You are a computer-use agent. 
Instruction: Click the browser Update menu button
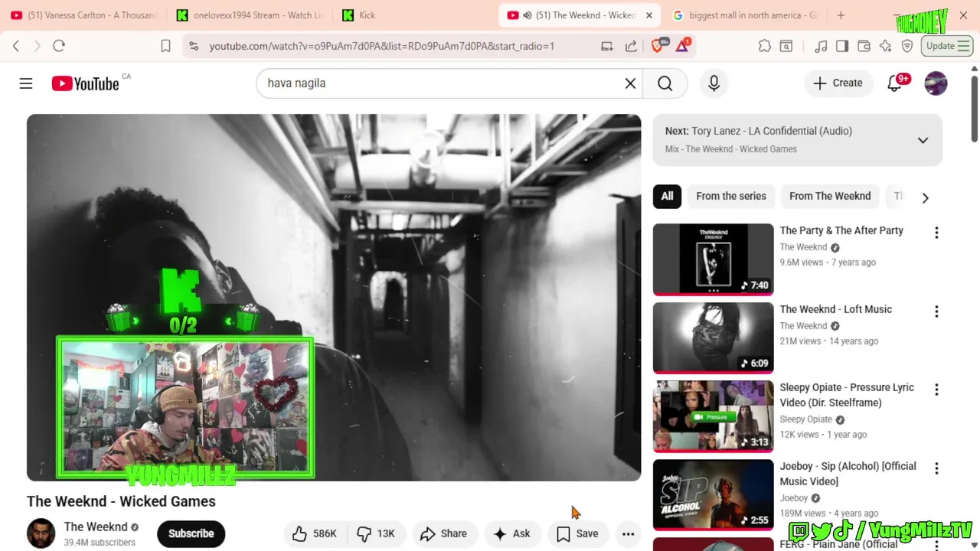948,46
